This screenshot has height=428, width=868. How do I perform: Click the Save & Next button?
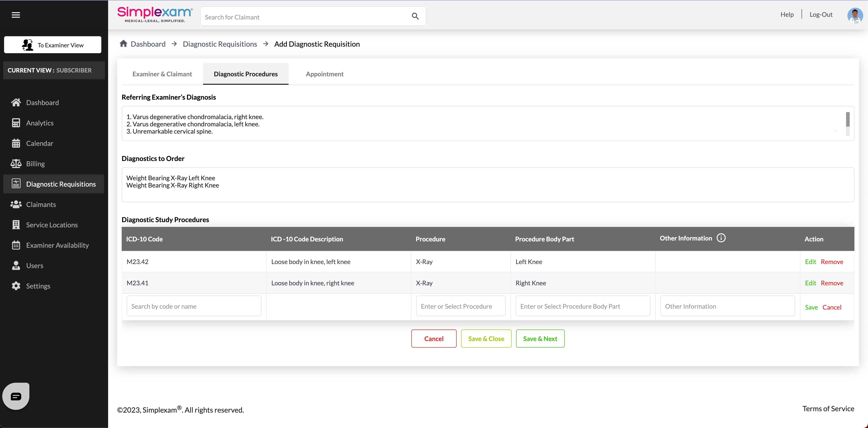coord(540,339)
